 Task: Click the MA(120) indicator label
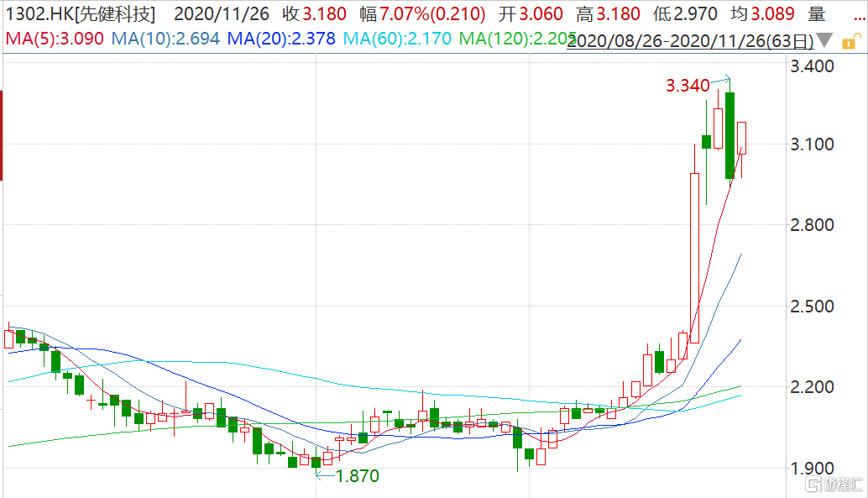[515, 39]
